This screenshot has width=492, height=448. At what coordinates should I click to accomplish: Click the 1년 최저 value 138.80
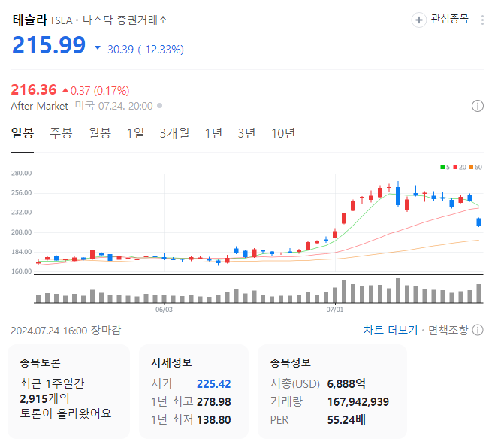click(x=213, y=419)
